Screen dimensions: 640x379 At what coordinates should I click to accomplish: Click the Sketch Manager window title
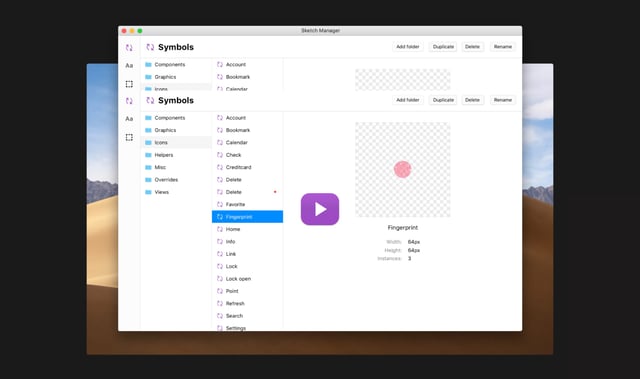pyautogui.click(x=320, y=31)
